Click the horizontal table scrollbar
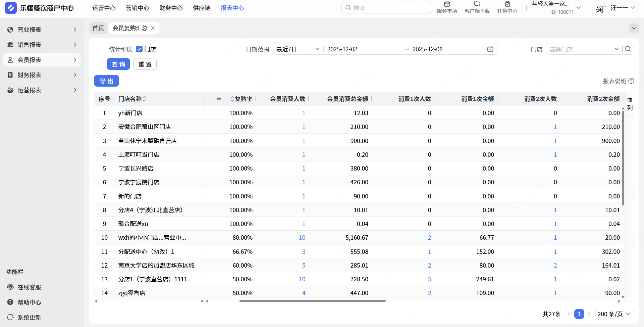 coord(312,301)
